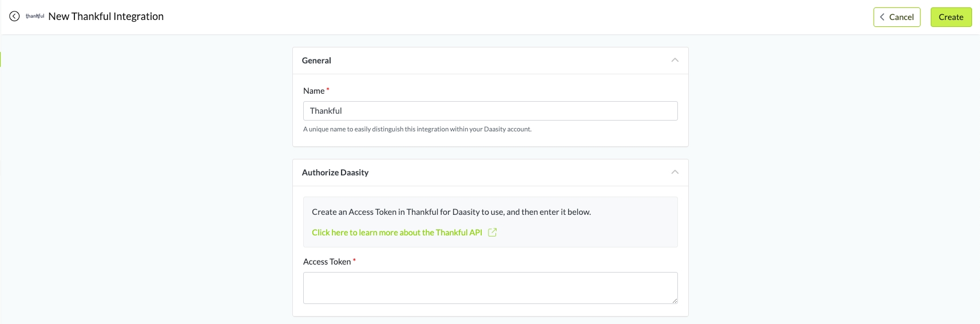Collapse Authorize Daasity section using its chevron
This screenshot has width=980, height=324.
tap(675, 172)
